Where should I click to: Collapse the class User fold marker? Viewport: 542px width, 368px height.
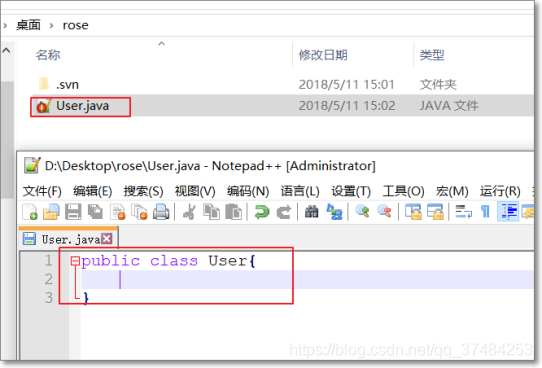[x=75, y=261]
